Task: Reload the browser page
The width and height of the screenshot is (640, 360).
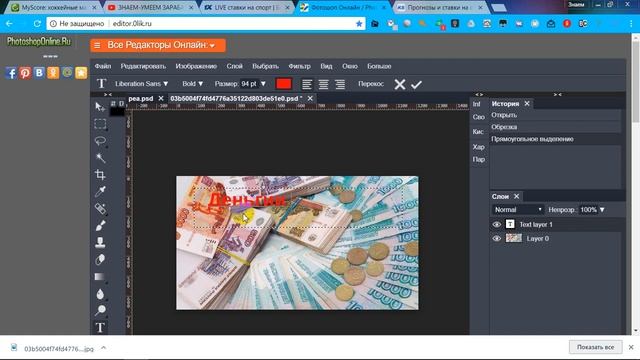Action: (x=37, y=24)
